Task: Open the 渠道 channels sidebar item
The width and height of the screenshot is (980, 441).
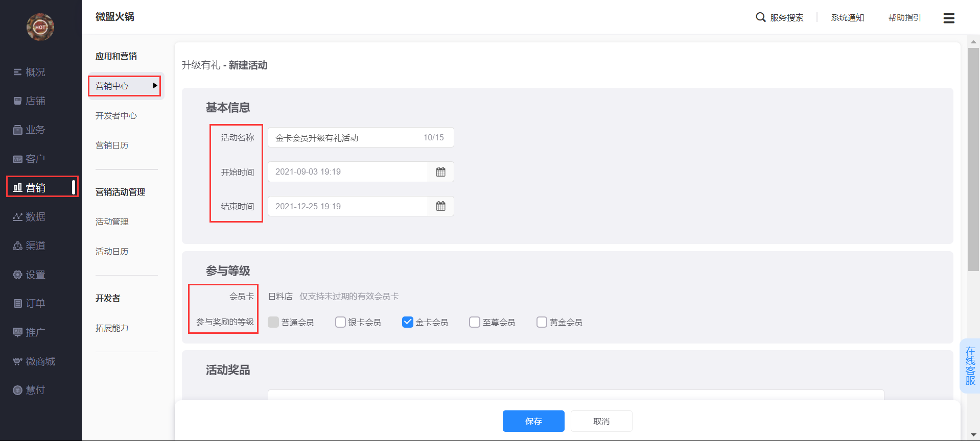Action: pos(29,246)
